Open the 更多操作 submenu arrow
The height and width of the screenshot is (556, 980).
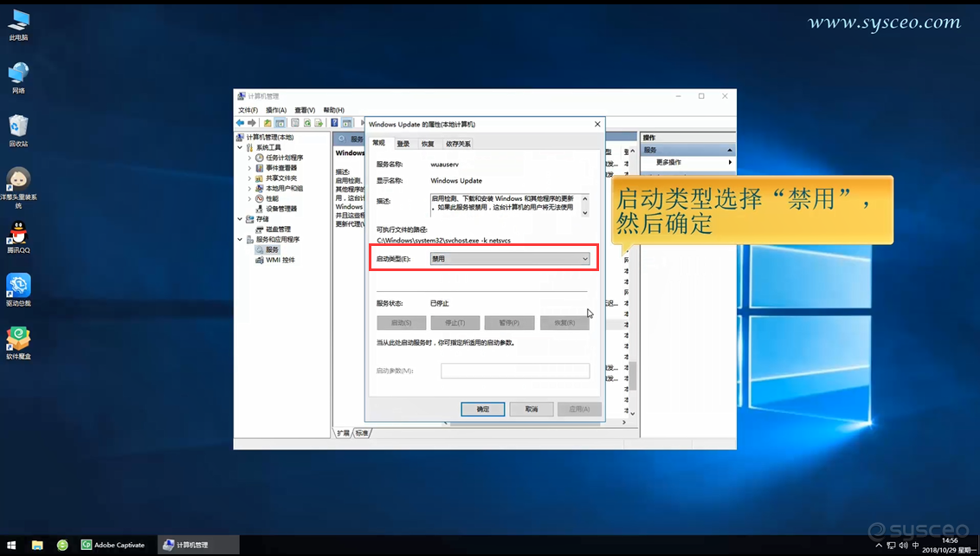[730, 162]
